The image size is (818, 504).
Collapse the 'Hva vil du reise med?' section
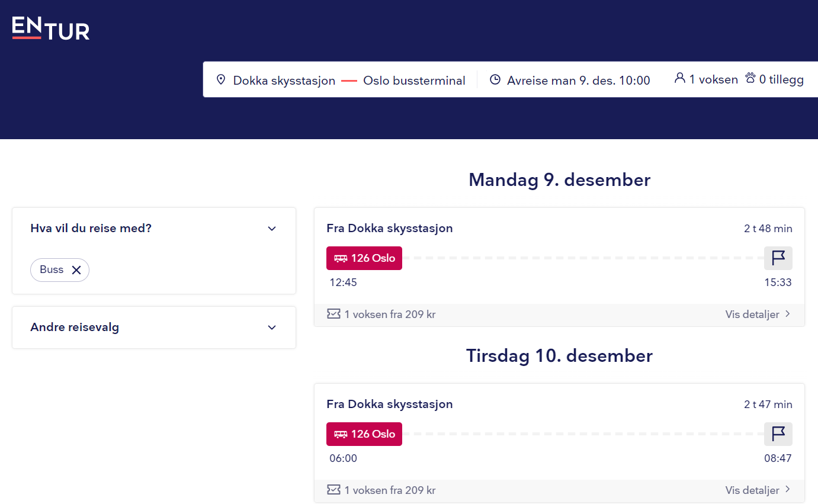click(272, 229)
